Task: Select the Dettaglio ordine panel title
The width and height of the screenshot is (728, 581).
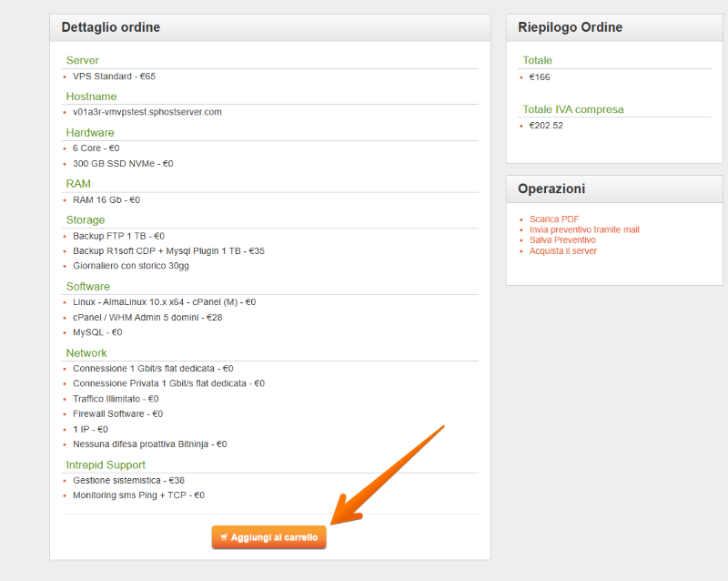Action: pyautogui.click(x=110, y=27)
